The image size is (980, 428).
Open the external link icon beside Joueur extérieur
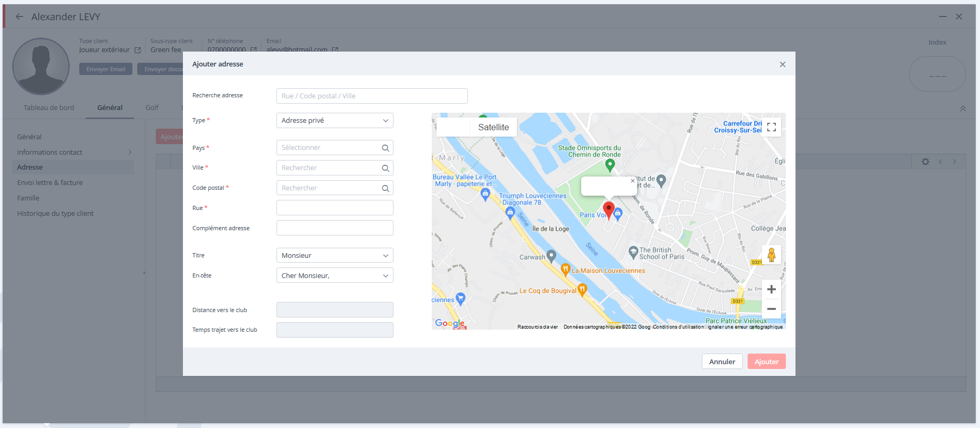138,50
